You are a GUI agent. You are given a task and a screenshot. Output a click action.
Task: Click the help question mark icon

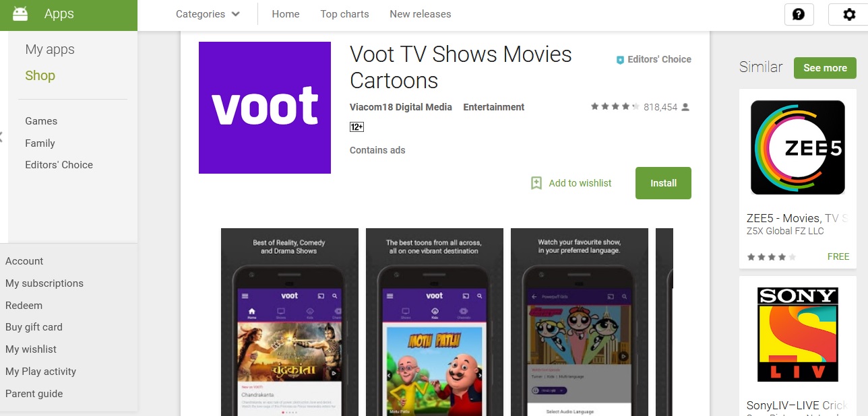click(x=799, y=14)
